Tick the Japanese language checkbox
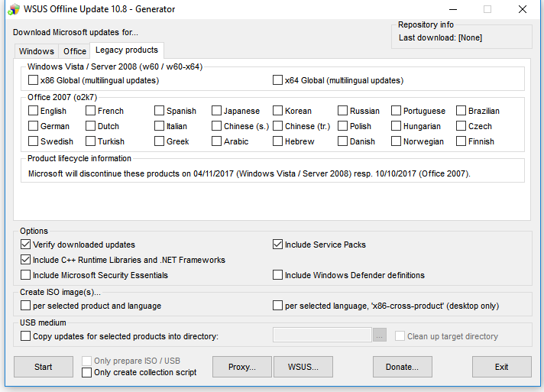The height and width of the screenshot is (392, 544). 216,111
